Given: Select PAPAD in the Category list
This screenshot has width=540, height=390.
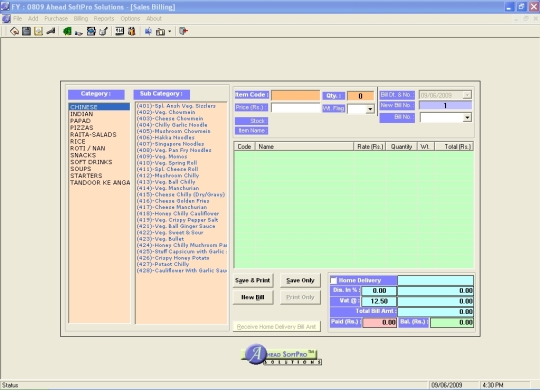Looking at the screenshot, I should tap(99, 121).
